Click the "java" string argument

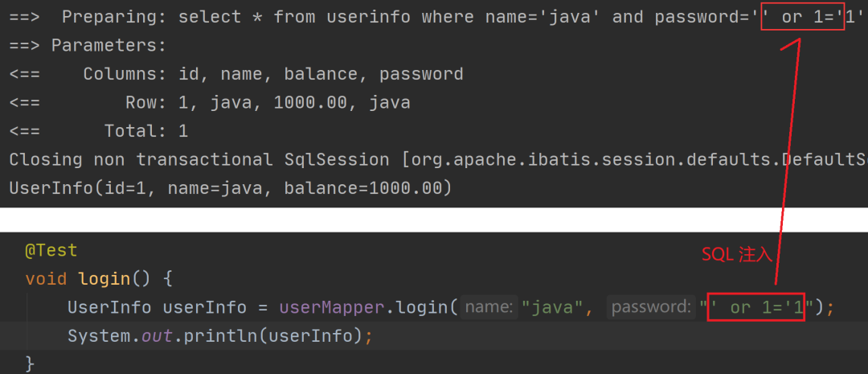(x=555, y=307)
